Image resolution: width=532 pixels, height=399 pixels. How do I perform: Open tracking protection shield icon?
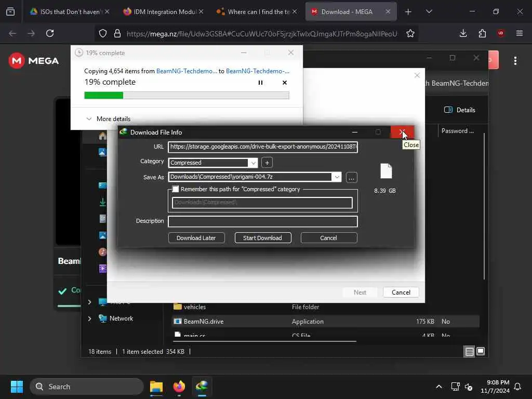pos(103,33)
